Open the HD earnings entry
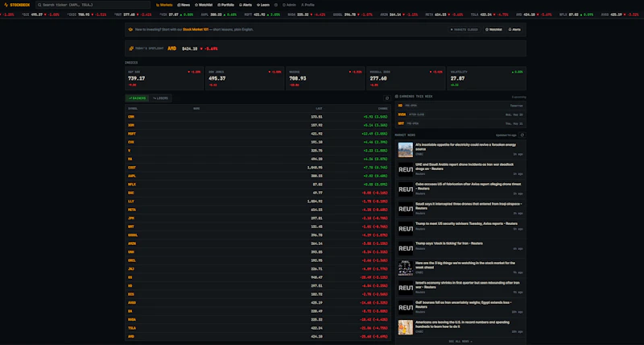The image size is (644, 345). [x=460, y=106]
